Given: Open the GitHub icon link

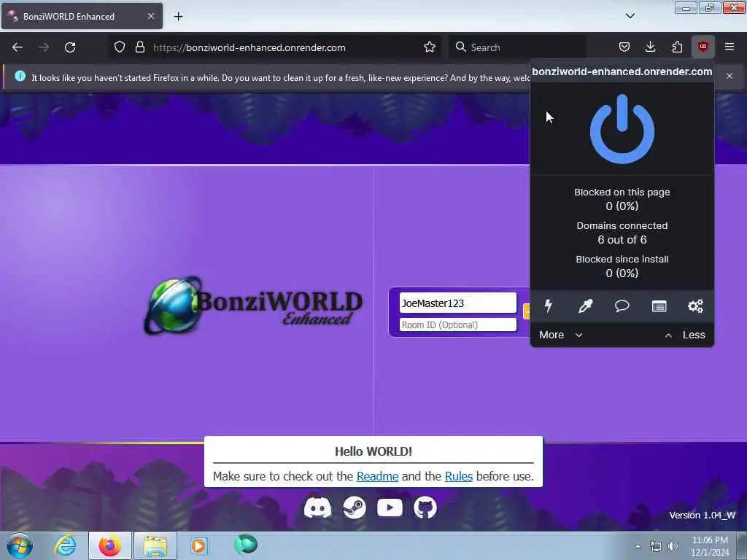Looking at the screenshot, I should [425, 507].
